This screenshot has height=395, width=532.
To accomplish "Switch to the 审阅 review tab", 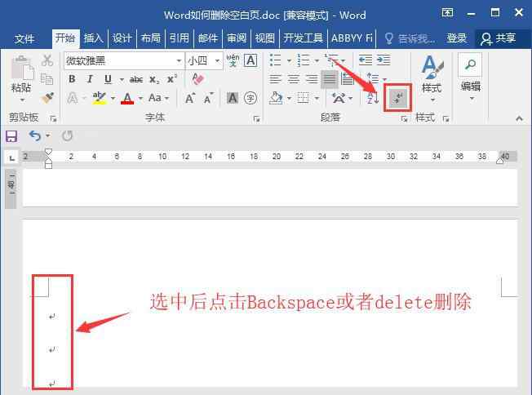I will click(237, 38).
